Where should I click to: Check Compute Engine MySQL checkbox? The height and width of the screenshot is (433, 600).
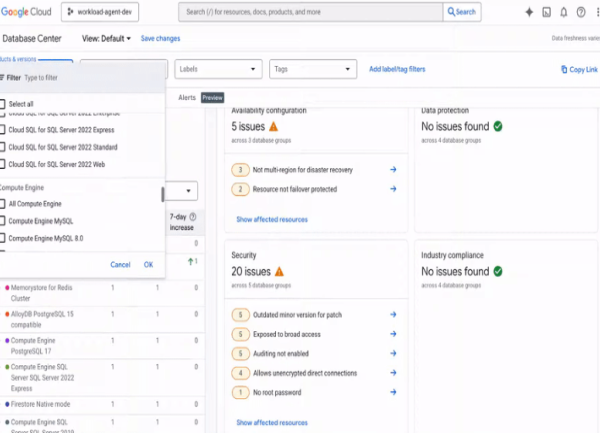click(x=2, y=221)
